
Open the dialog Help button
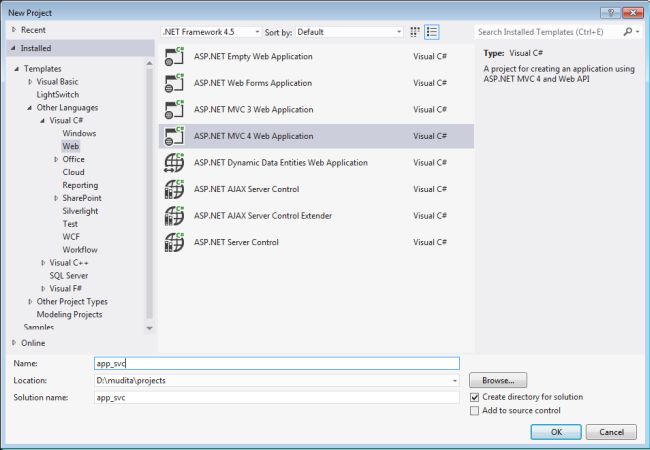coord(610,13)
